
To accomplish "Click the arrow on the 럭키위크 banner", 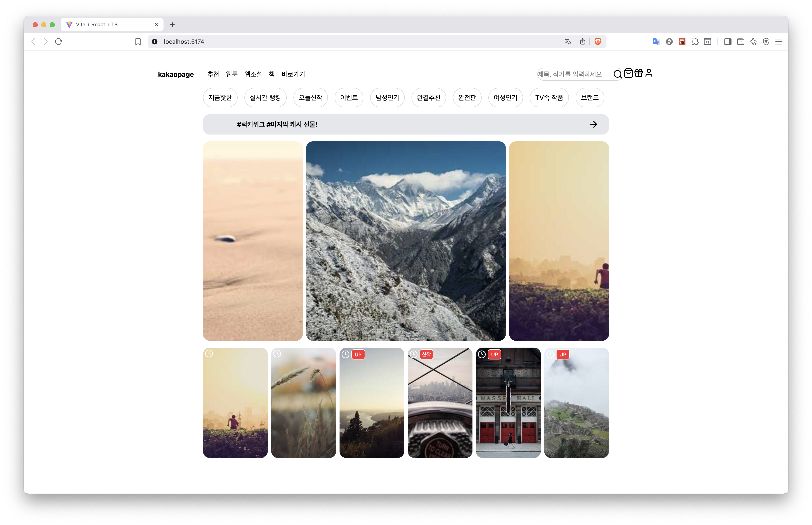I will [x=593, y=124].
